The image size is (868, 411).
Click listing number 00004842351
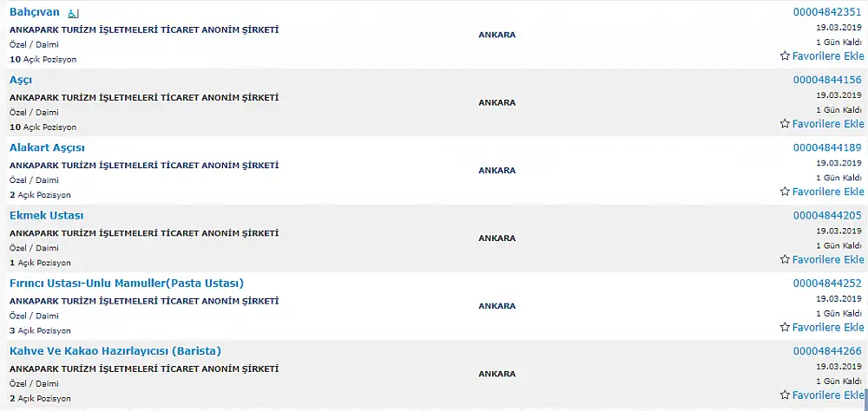(x=827, y=12)
